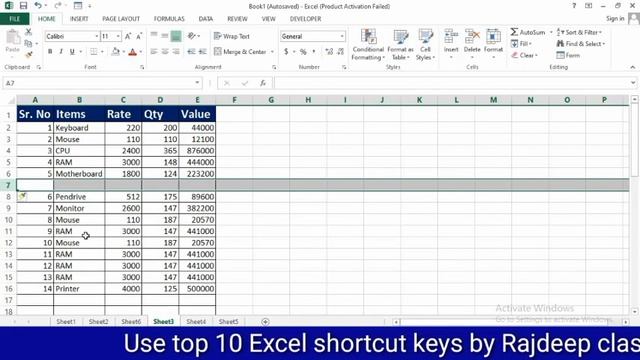
Task: Change the font color with the red A
Action: click(x=132, y=52)
